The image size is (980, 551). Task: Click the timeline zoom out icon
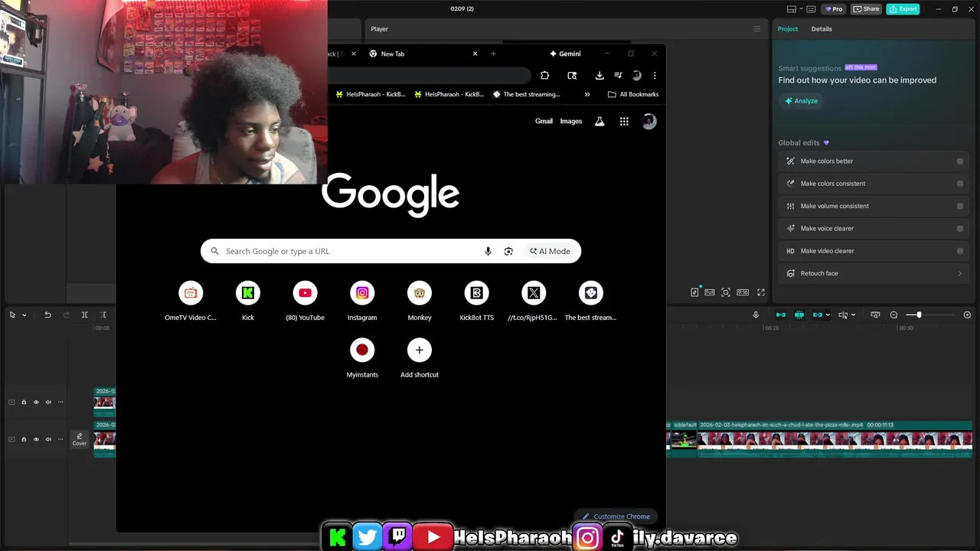click(x=893, y=315)
